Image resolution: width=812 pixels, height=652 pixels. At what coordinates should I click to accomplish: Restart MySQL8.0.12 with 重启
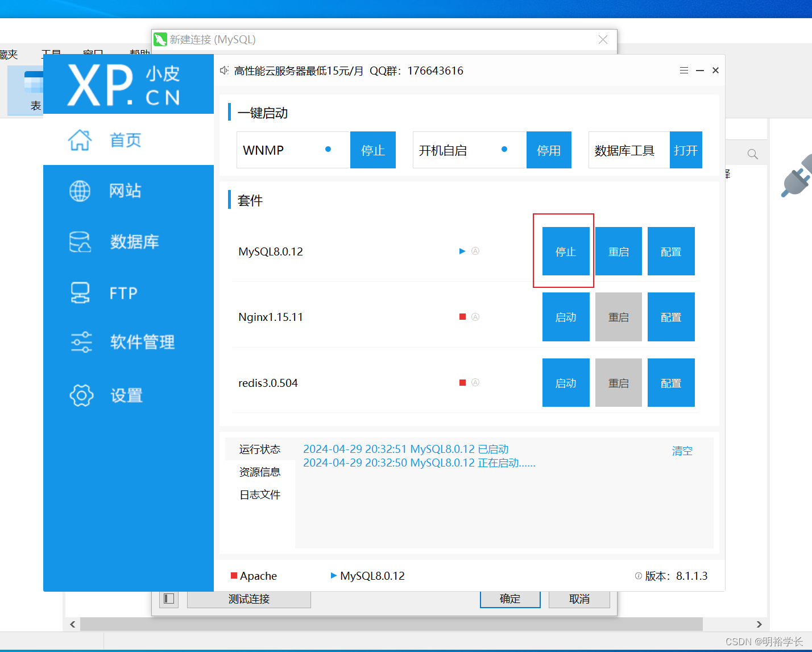pyautogui.click(x=619, y=251)
